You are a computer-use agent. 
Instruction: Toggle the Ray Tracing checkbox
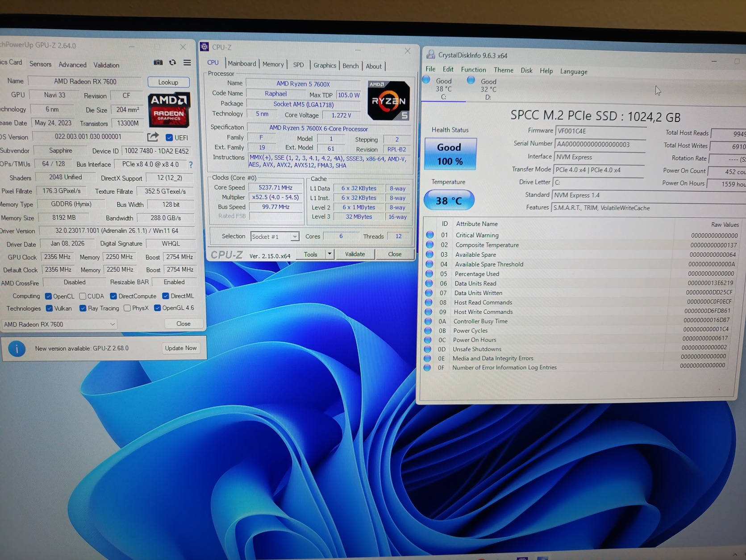pyautogui.click(x=83, y=308)
